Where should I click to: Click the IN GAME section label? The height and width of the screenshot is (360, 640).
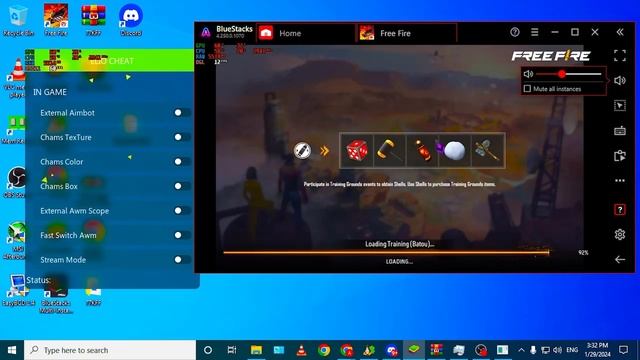[x=50, y=92]
